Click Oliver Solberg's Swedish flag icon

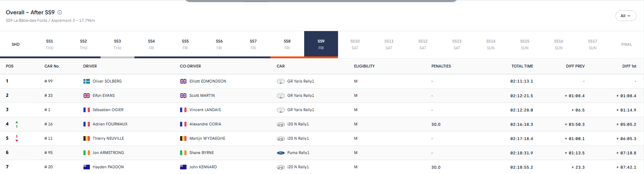87,81
